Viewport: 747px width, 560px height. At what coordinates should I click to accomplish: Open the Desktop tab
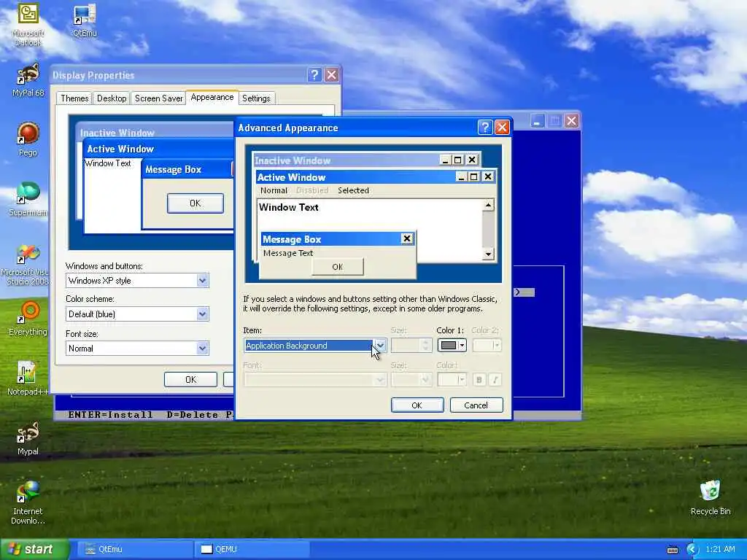click(112, 98)
